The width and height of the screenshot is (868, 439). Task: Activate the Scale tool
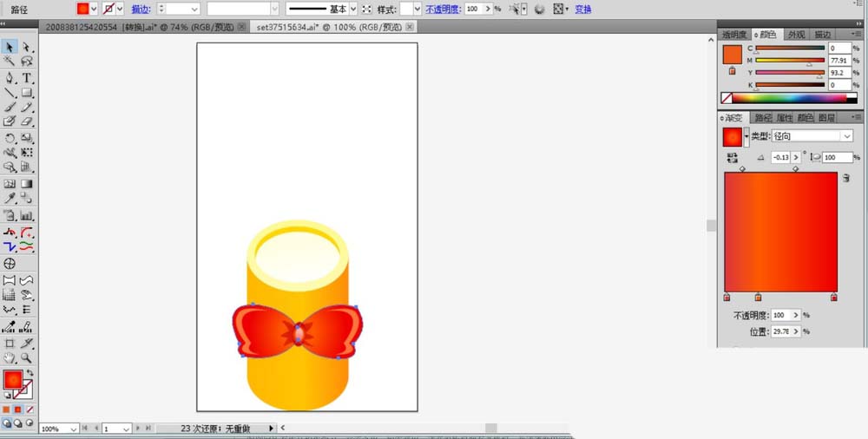26,138
